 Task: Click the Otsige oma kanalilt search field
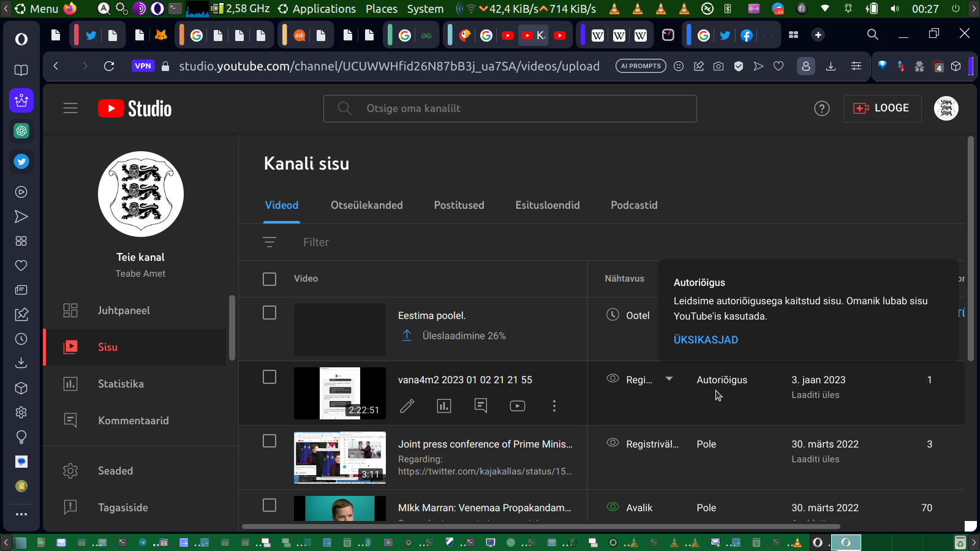510,108
